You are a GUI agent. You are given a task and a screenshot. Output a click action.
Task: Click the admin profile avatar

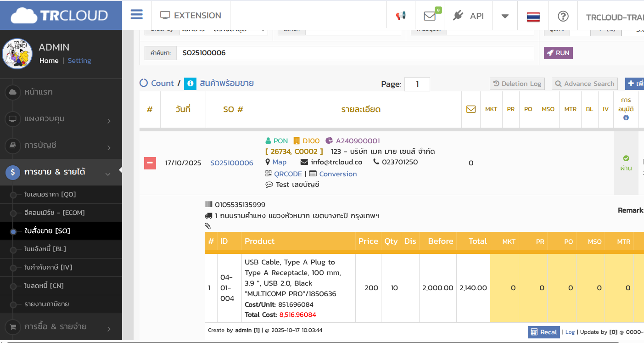point(17,54)
